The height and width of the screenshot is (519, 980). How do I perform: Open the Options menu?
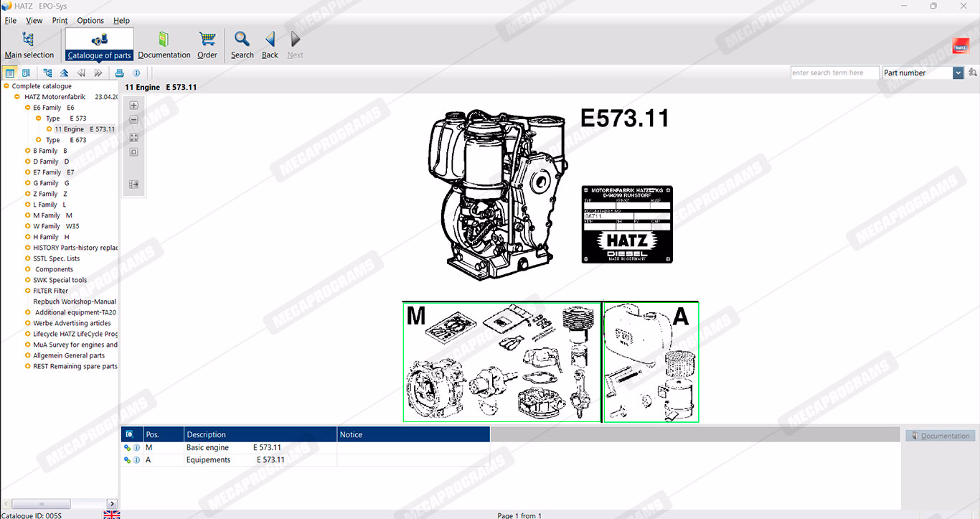click(90, 21)
